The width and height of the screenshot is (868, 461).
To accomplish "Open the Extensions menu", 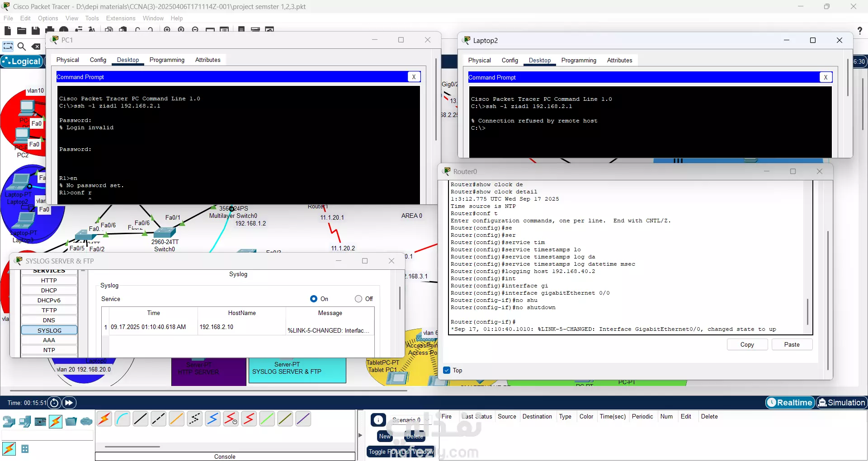I will (x=121, y=18).
